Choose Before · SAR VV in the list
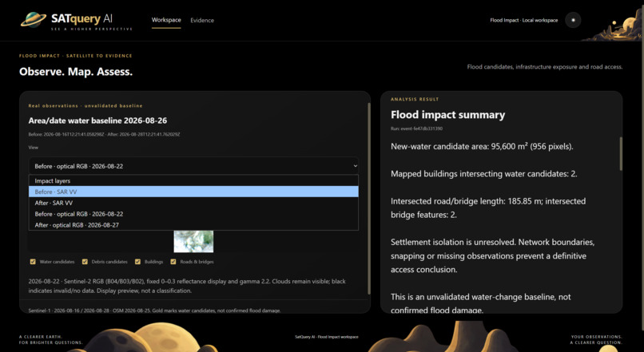 [x=193, y=192]
